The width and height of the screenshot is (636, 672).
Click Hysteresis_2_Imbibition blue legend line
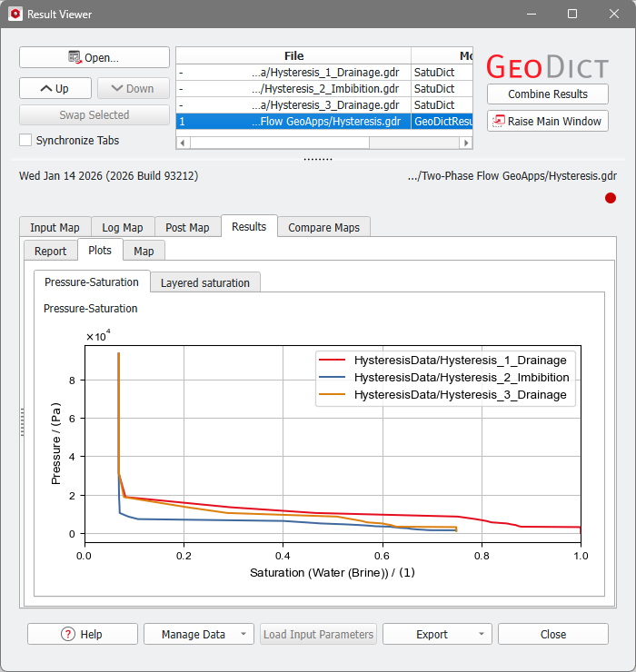tap(332, 377)
